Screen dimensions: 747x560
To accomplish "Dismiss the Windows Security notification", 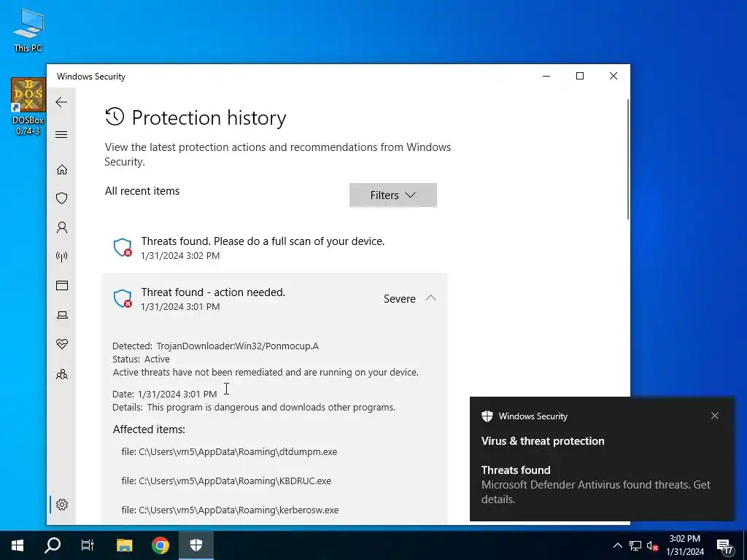I will [x=715, y=416].
